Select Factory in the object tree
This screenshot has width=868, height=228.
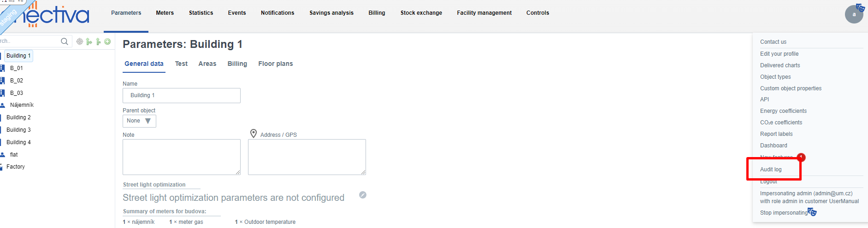pos(16,167)
